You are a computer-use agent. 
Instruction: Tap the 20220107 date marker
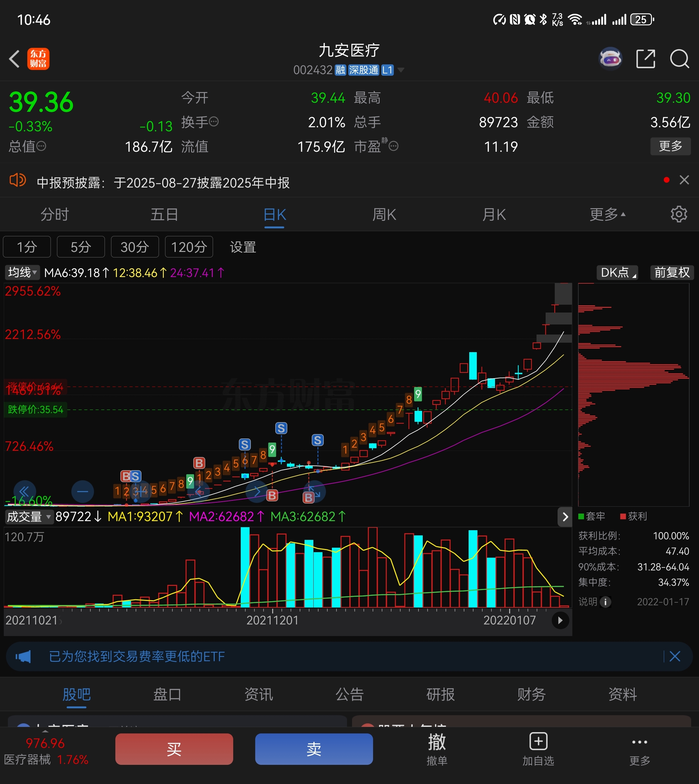509,620
